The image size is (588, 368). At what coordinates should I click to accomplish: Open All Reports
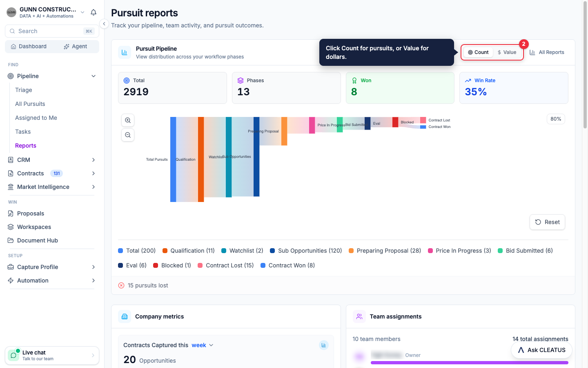click(547, 52)
